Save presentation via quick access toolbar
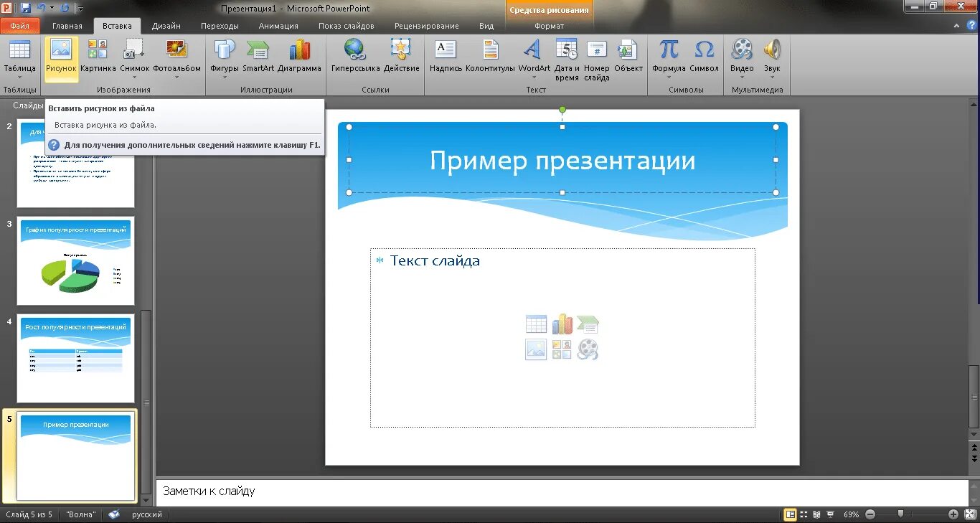The image size is (980, 523). [x=26, y=8]
